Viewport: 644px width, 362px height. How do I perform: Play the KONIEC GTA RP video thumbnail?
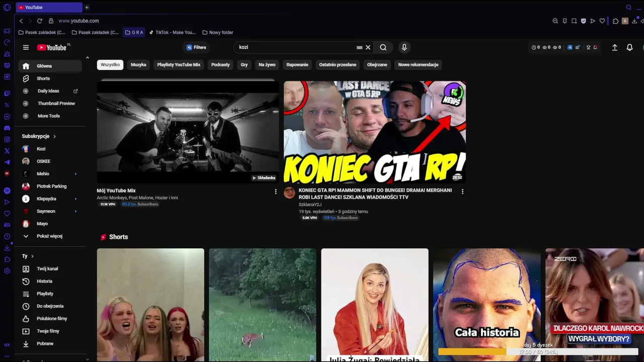[375, 132]
